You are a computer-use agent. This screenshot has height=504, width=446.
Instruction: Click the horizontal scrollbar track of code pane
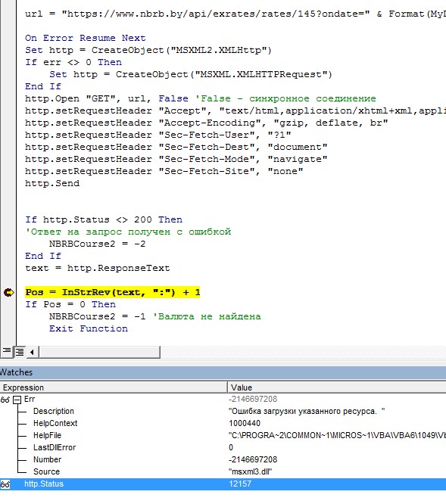point(99,353)
